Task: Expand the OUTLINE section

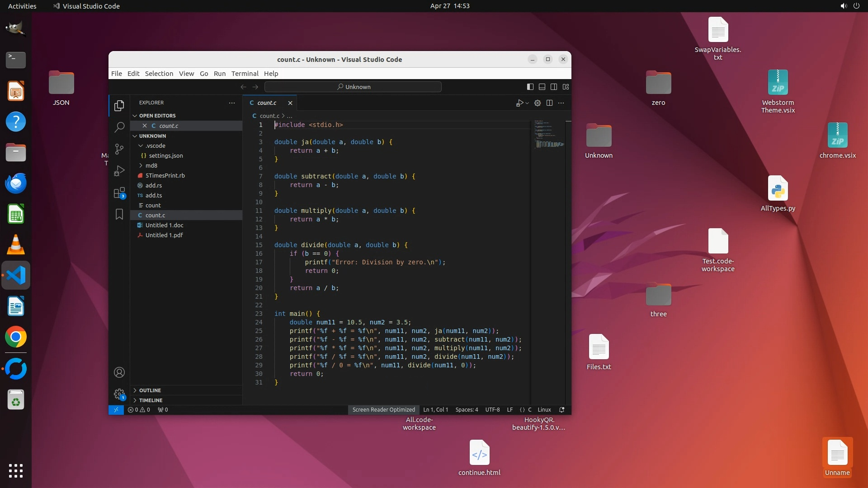Action: pyautogui.click(x=150, y=390)
